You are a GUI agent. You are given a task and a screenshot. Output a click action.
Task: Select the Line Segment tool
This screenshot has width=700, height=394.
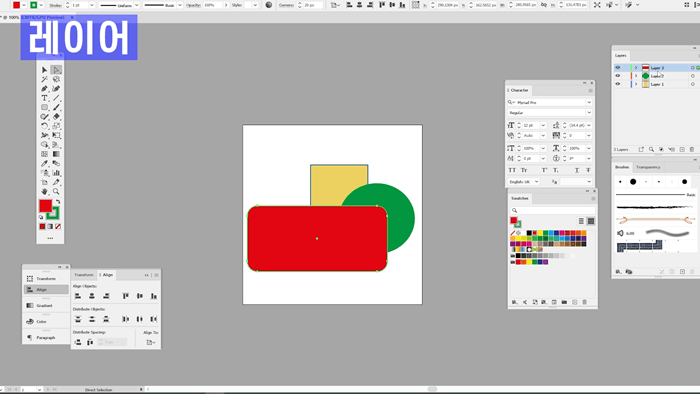pyautogui.click(x=56, y=98)
